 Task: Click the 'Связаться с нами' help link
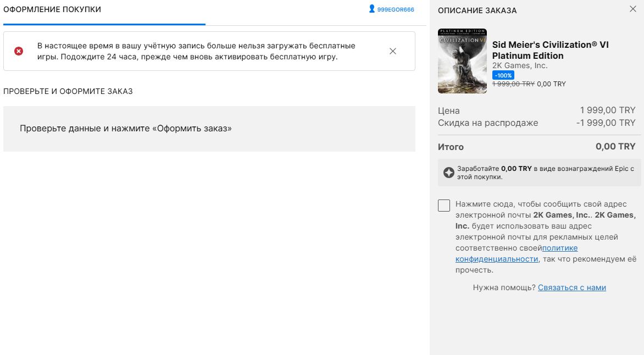[571, 287]
